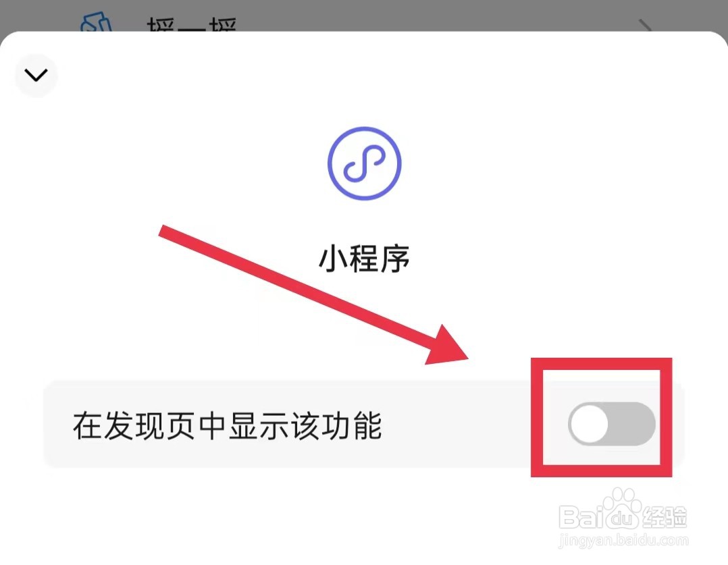Toggle 在发现页中显示该功能 switch on

[611, 425]
